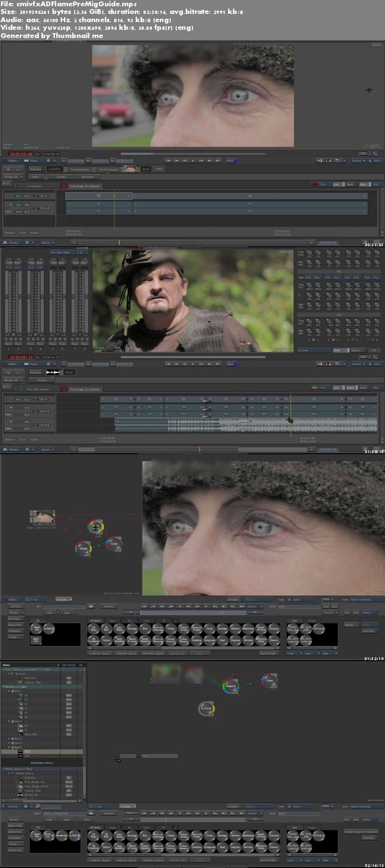Screen dimensions: 385x868
Task: Click the magnifier search icon beside Normal dropdown
Action: pyautogui.click(x=38, y=806)
